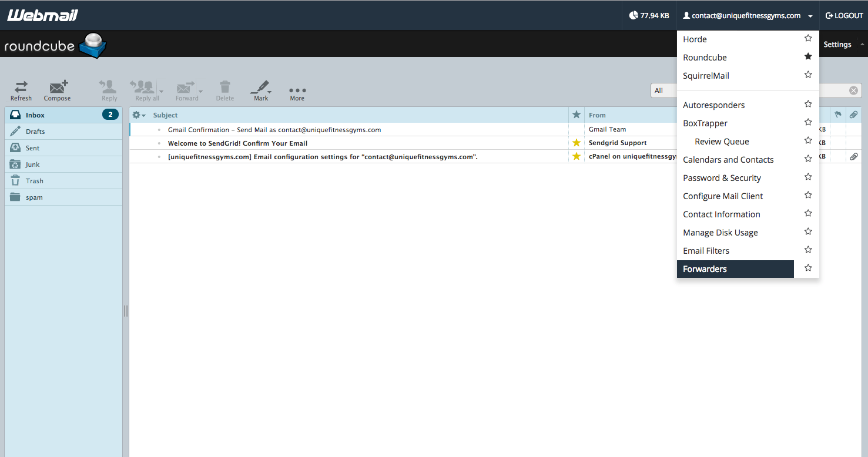Screen dimensions: 868x457
Task: Open Password & Security menu entry
Action: coord(736,178)
